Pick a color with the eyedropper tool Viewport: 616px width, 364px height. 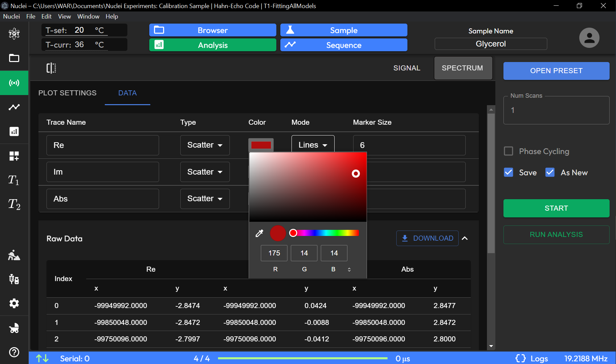[259, 233]
